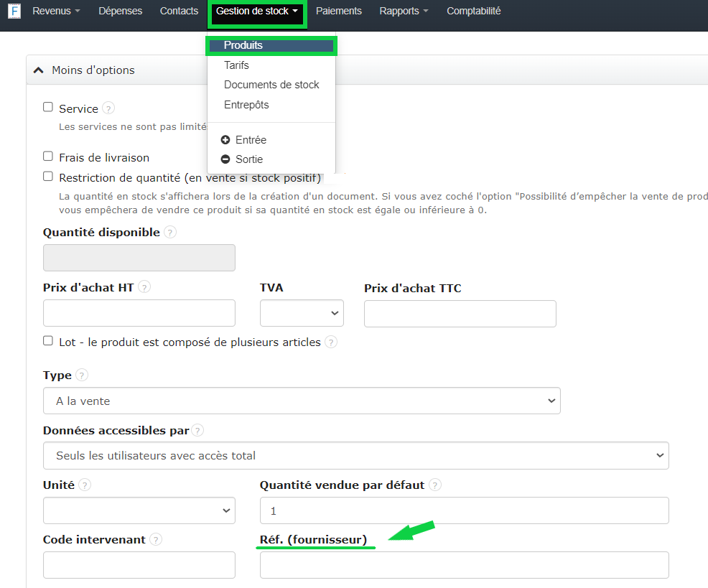The width and height of the screenshot is (708, 588).
Task: Select Produits from the stock menu
Action: (244, 45)
